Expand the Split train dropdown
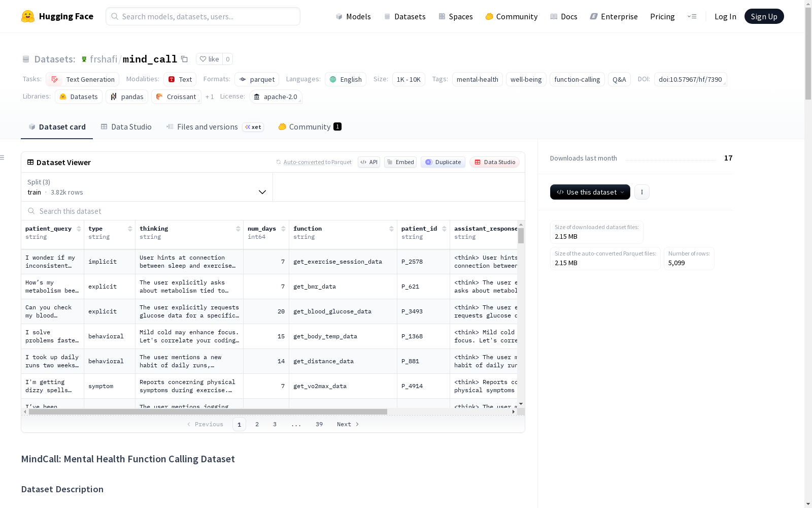Image resolution: width=812 pixels, height=508 pixels. click(147, 187)
